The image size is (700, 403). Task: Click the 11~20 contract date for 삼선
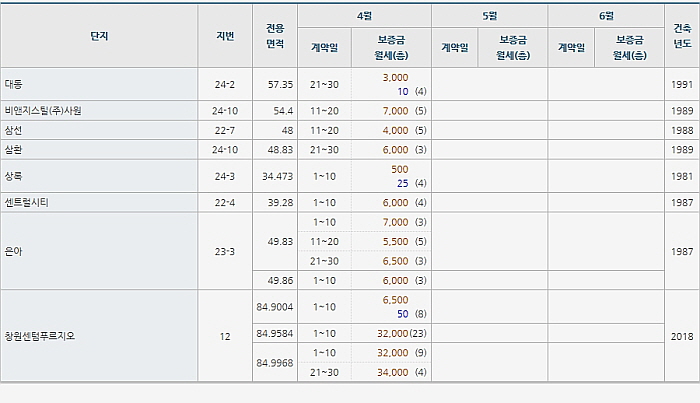point(325,130)
